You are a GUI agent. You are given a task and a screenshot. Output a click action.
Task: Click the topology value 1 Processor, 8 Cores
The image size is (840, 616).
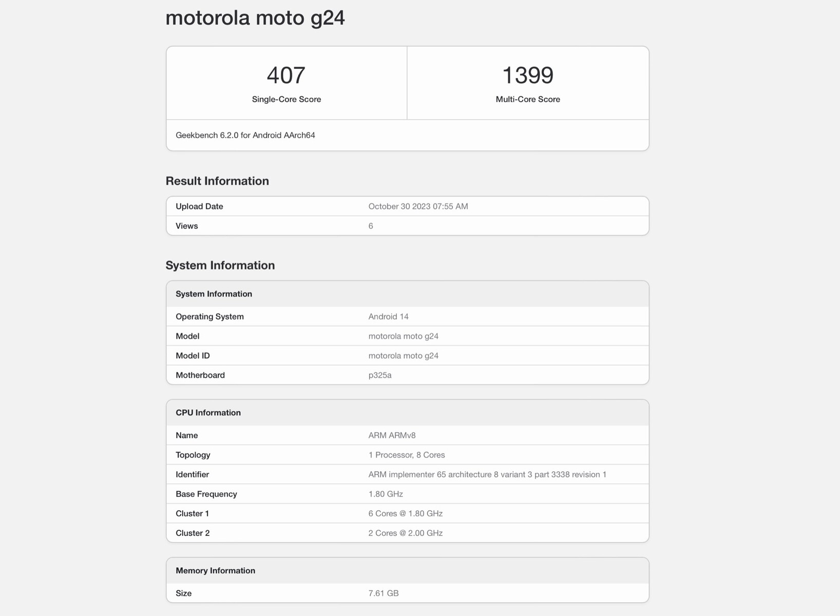(x=406, y=455)
